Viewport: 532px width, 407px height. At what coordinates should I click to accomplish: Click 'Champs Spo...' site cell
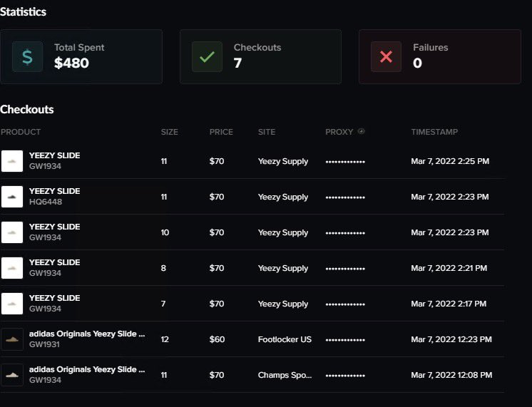coord(285,375)
